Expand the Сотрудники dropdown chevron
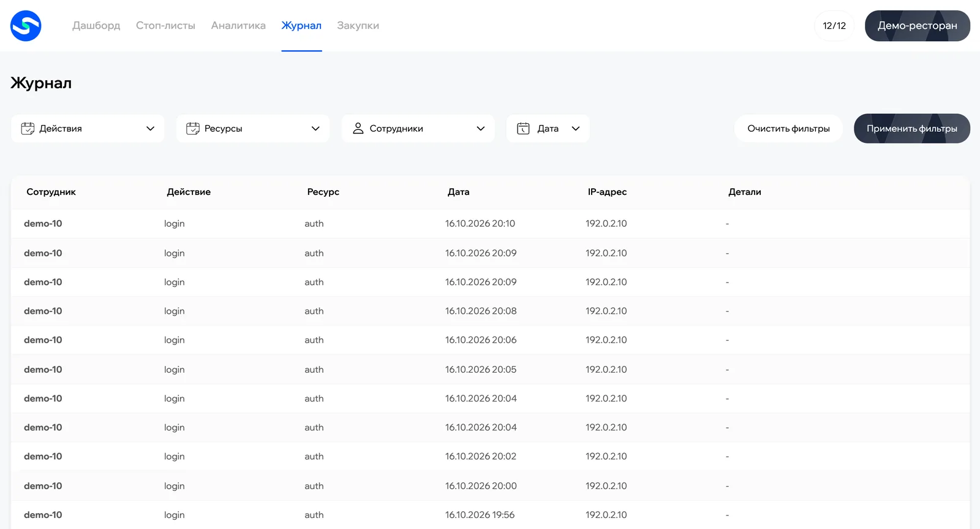The height and width of the screenshot is (529, 980). pyautogui.click(x=481, y=129)
